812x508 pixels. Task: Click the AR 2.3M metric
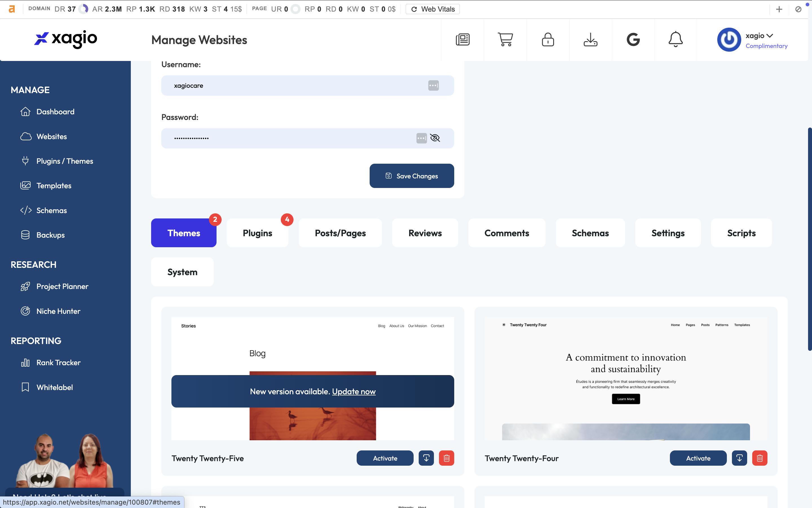pos(107,9)
